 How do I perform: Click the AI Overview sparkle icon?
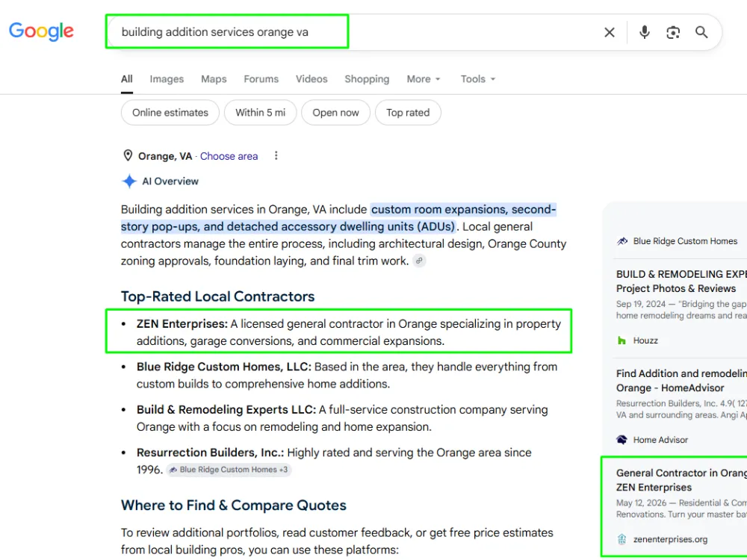coord(129,181)
